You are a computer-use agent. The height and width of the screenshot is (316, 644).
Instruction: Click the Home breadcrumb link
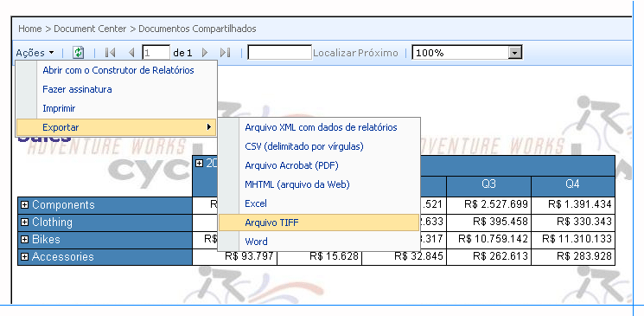click(30, 29)
